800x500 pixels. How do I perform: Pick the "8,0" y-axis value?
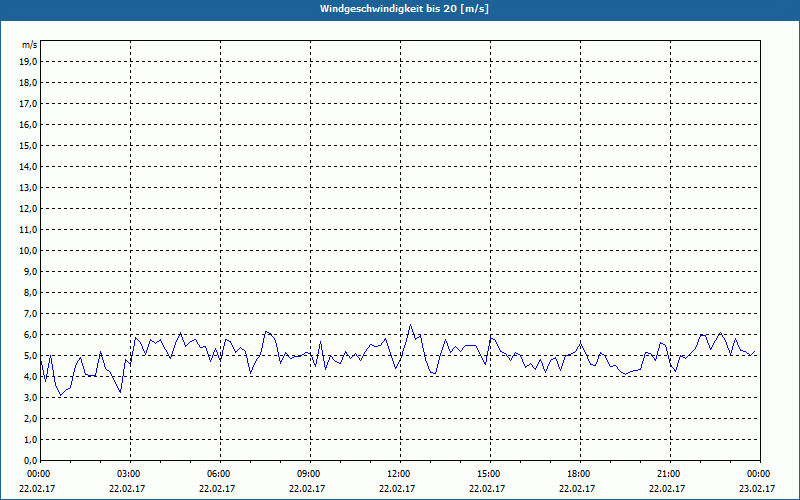30,292
